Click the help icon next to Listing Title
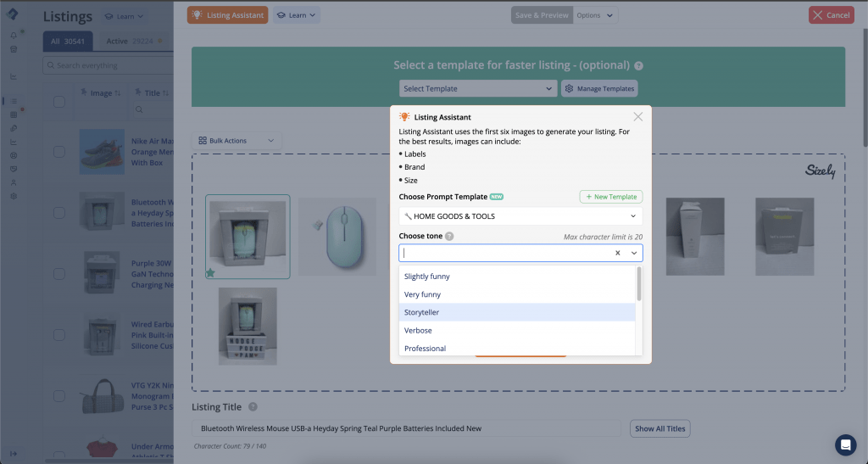This screenshot has width=868, height=464. (253, 407)
